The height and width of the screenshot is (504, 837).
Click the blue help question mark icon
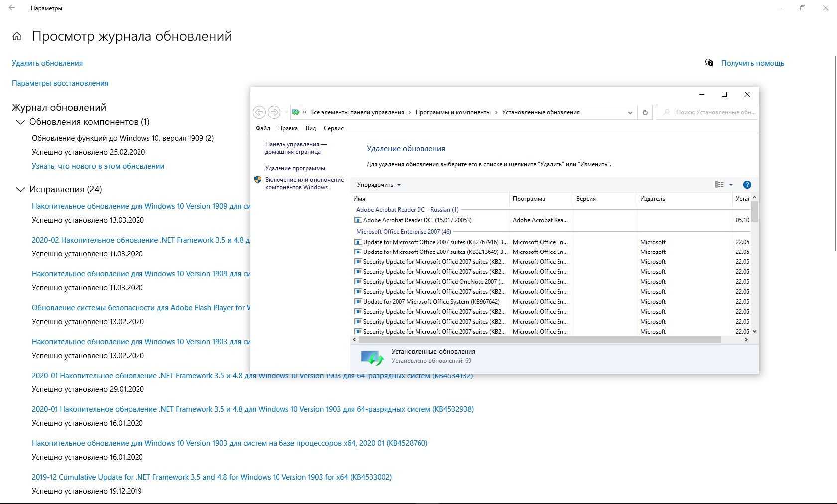(747, 185)
